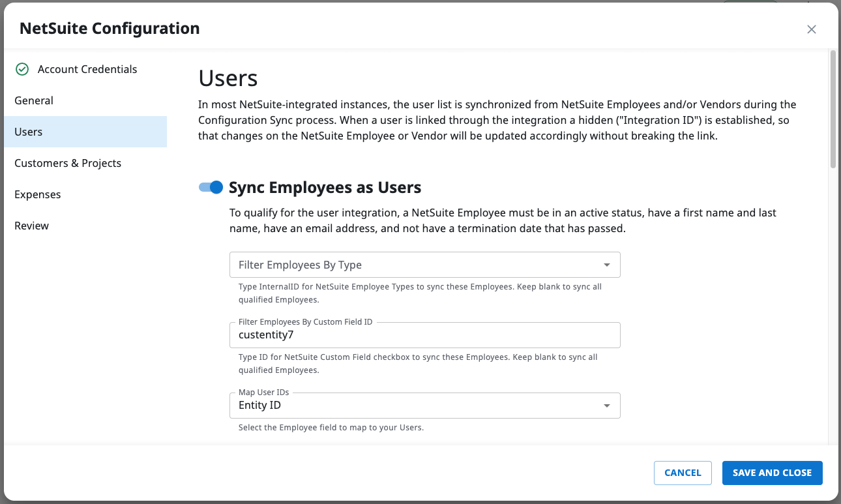
Task: Click the Cancel button
Action: click(x=683, y=473)
